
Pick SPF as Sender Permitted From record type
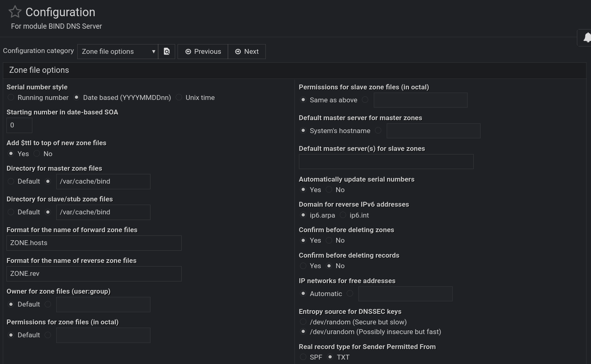(303, 357)
